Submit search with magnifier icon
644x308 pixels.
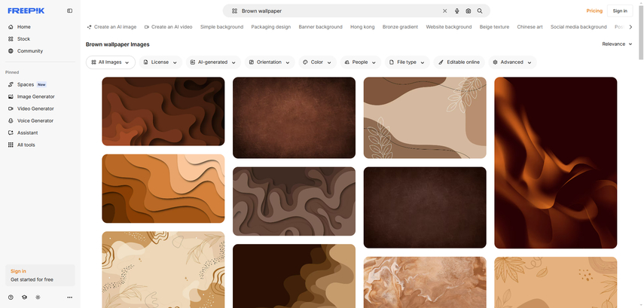point(480,11)
